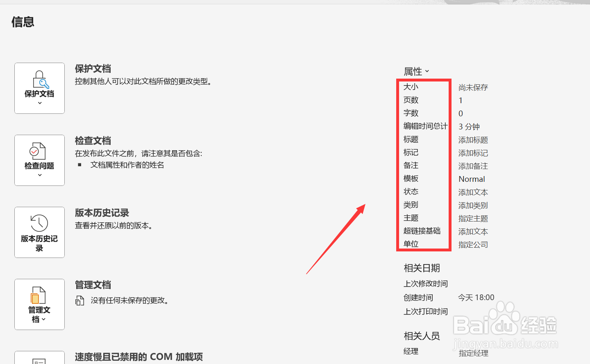The image size is (590, 364).
Task: Expand the 检查问题 dropdown chevron
Action: (39, 175)
